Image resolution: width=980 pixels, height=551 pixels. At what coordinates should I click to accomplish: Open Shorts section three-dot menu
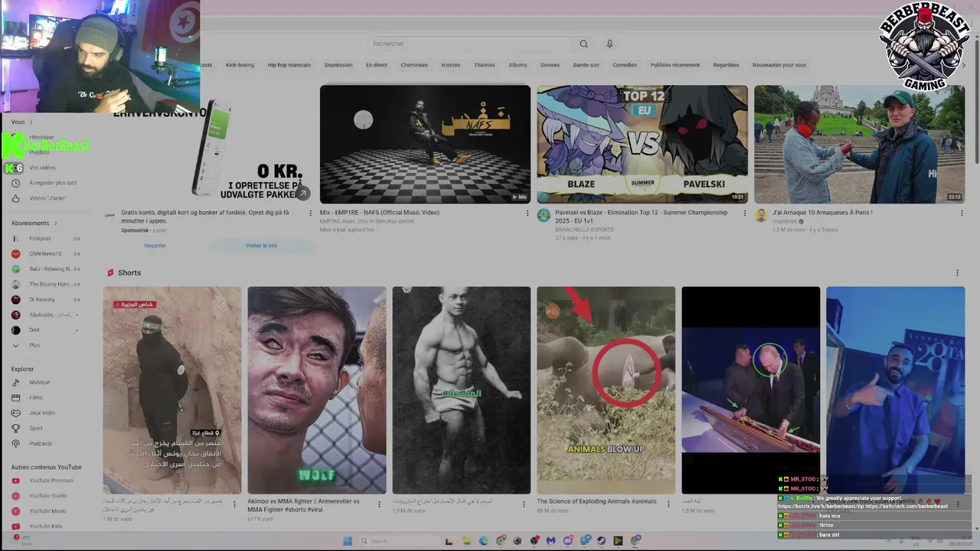[957, 273]
